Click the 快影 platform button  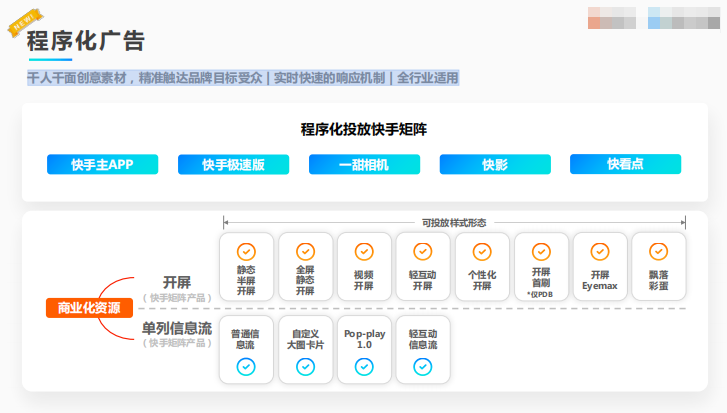pyautogui.click(x=495, y=165)
